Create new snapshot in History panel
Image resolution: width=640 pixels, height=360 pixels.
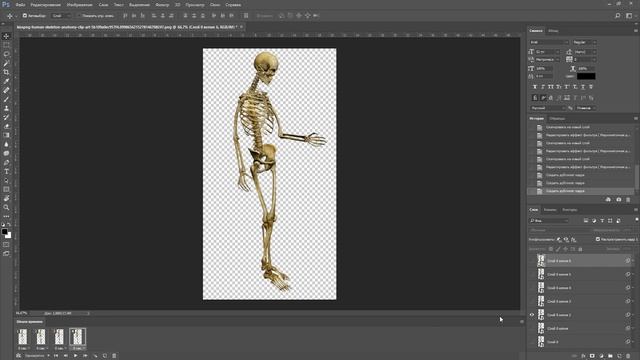tap(619, 200)
